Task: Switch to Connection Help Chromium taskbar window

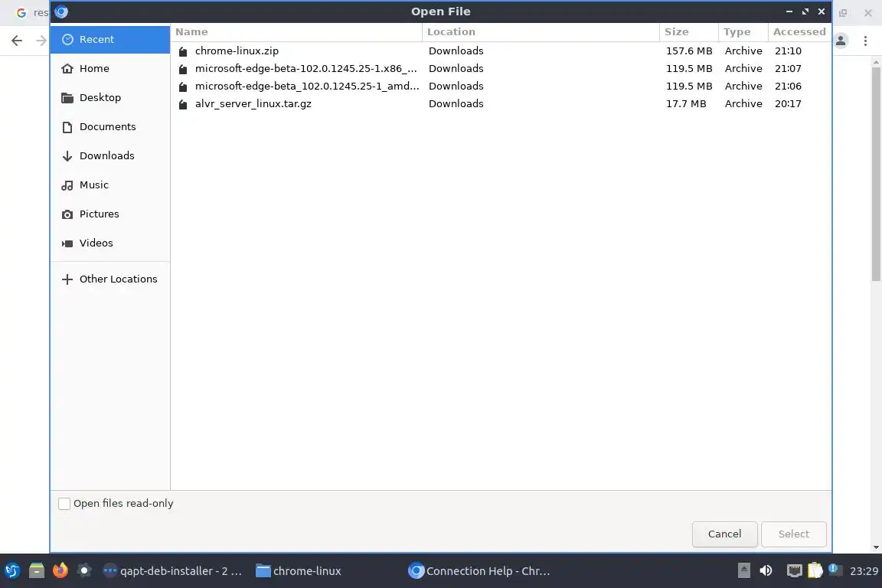Action: pyautogui.click(x=479, y=571)
